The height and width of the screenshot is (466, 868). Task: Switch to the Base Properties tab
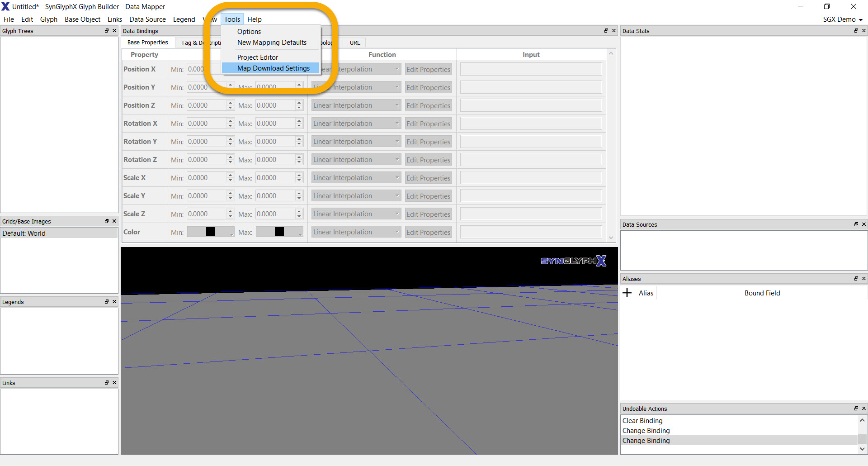point(148,43)
